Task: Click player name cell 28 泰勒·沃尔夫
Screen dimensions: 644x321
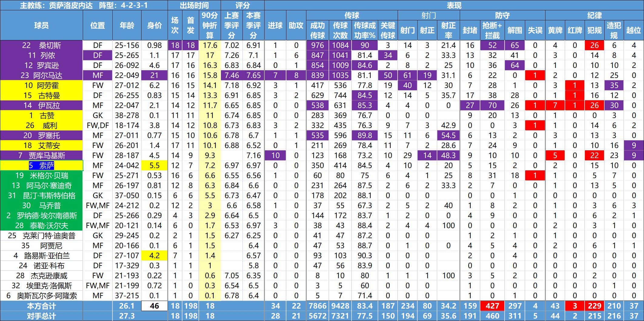Action: coord(42,225)
